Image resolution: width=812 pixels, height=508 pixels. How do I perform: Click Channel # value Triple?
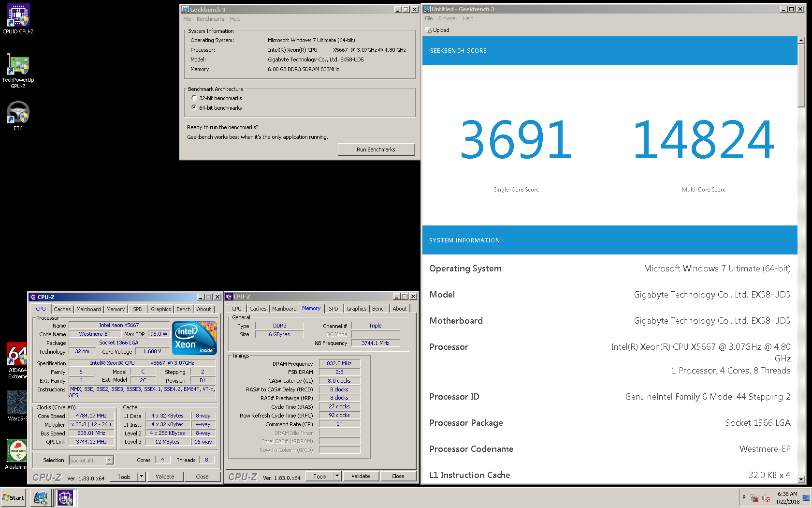(376, 326)
